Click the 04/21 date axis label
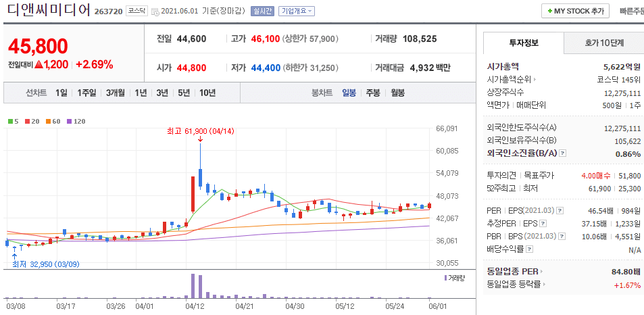This screenshot has width=644, height=315. click(243, 306)
